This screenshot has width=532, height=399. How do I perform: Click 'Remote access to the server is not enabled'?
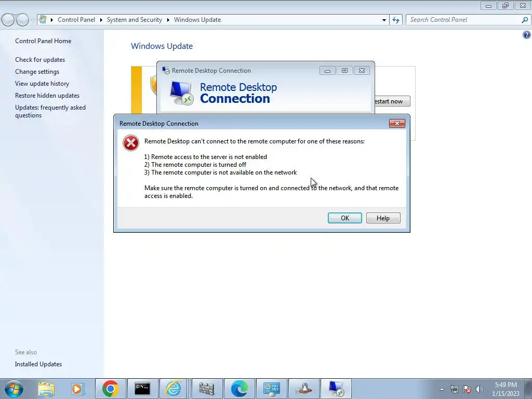tap(206, 157)
